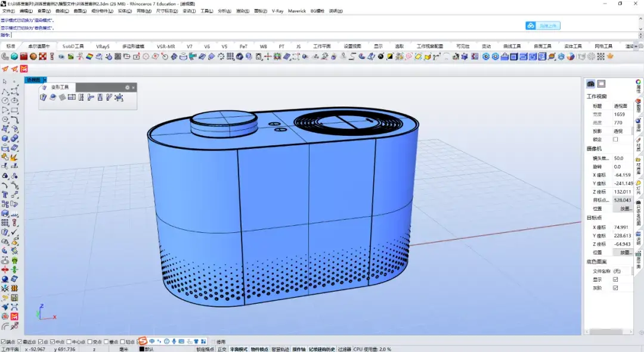Click the first icon in 变形工具 panel

pos(44,98)
